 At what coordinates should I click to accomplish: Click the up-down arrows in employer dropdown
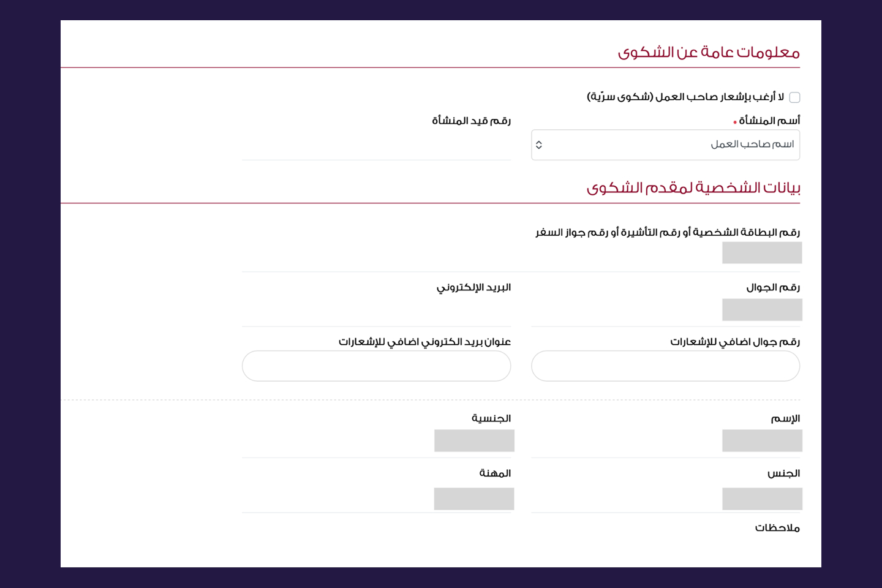click(x=539, y=145)
